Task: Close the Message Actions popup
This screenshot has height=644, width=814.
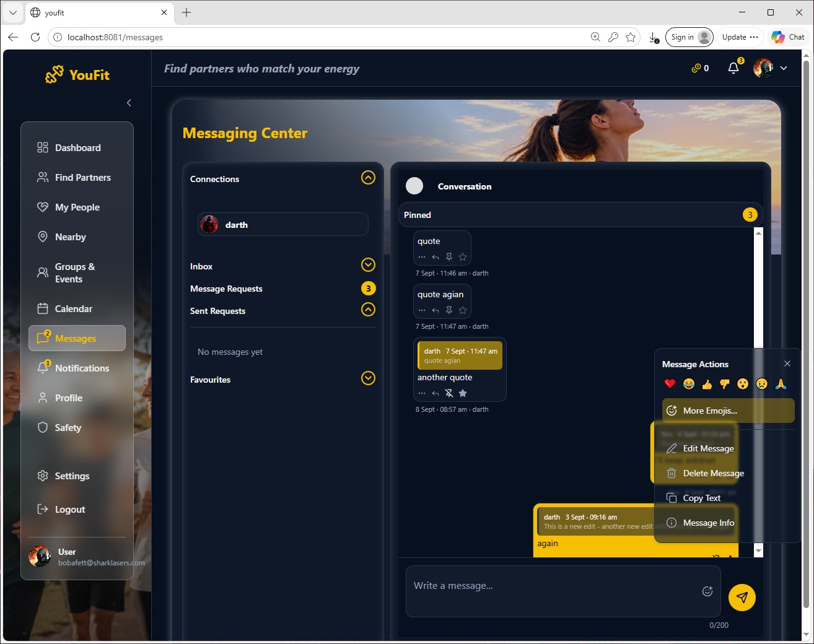Action: point(787,363)
